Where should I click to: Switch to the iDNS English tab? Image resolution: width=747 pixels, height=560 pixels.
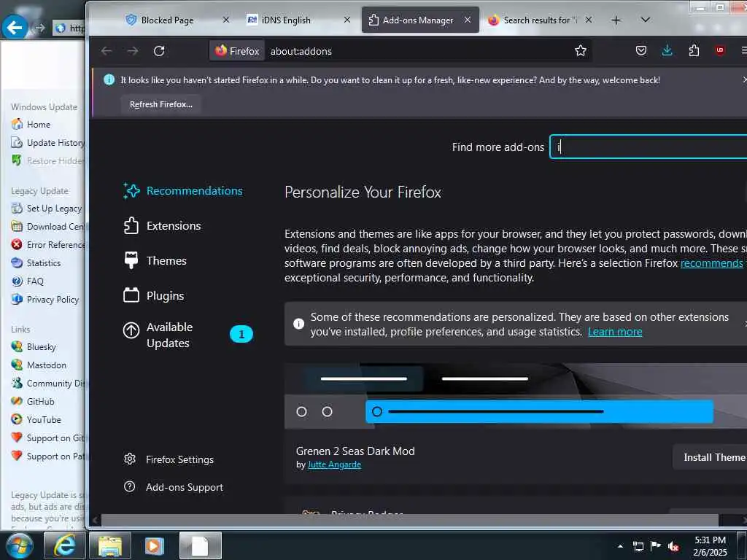[x=298, y=20]
